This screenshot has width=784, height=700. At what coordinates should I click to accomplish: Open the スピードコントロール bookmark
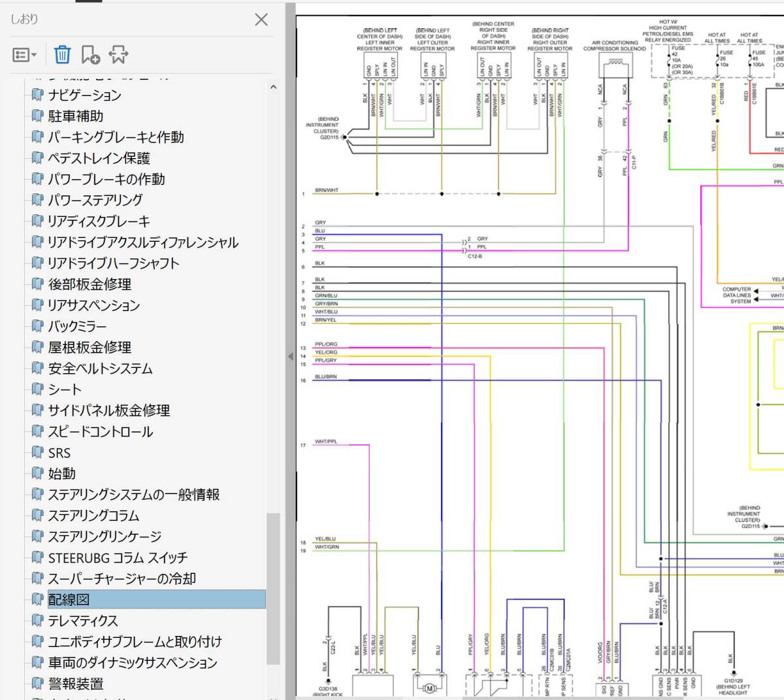click(x=101, y=432)
